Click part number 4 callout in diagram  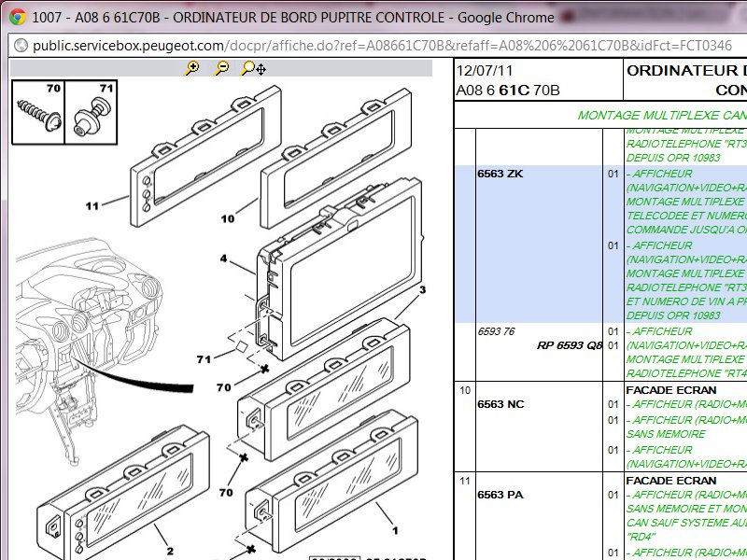223,259
